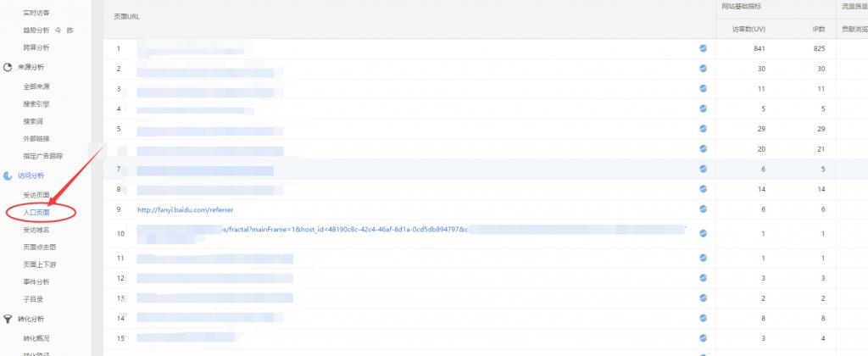Collapse the 访问分析 sidebar section
The image size is (868, 356).
[x=31, y=176]
